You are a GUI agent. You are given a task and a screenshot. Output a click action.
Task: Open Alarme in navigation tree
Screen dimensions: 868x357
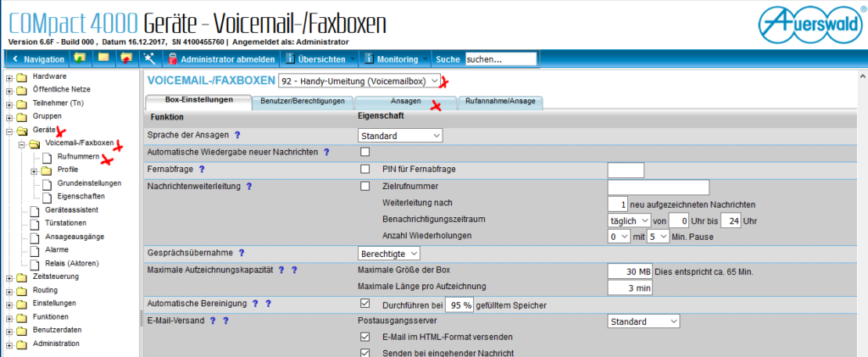(57, 249)
